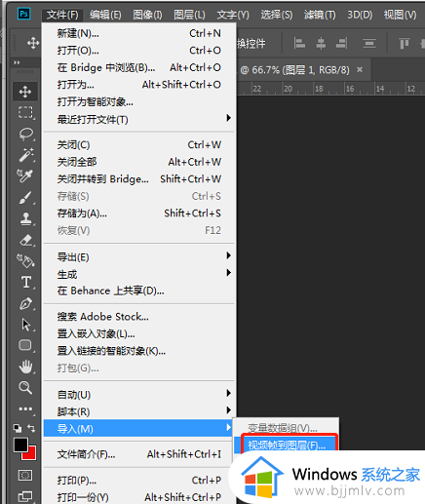Choose 存储为(A)... menu entry
Viewport: 425px width, 504px height.
click(x=139, y=213)
